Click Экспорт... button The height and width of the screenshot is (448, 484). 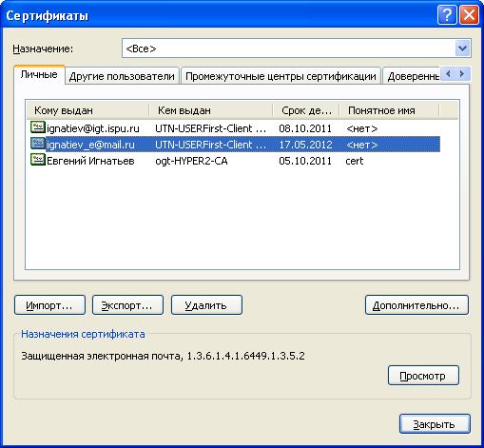(x=127, y=305)
